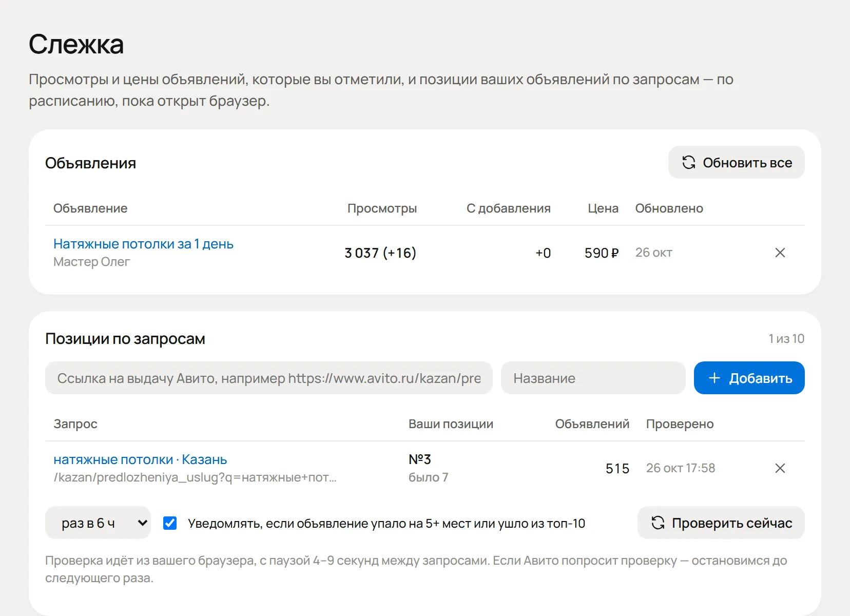The width and height of the screenshot is (850, 616).
Task: Click the 'Мастер Олег' seller name
Action: (x=92, y=262)
